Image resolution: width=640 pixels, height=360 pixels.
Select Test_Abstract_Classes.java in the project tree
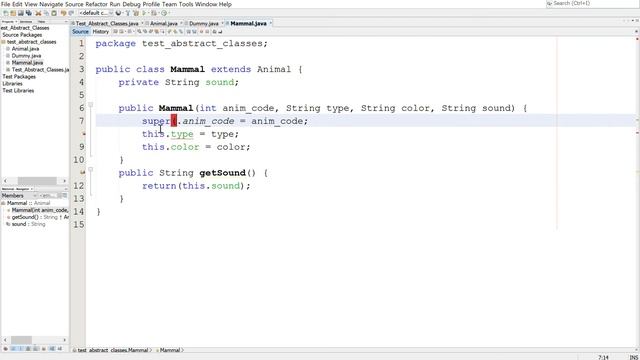coord(40,69)
